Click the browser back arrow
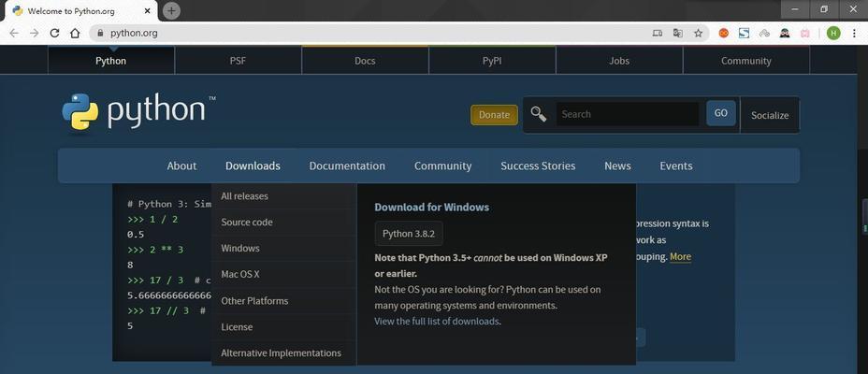Viewport: 868px width, 374px height. coord(14,34)
